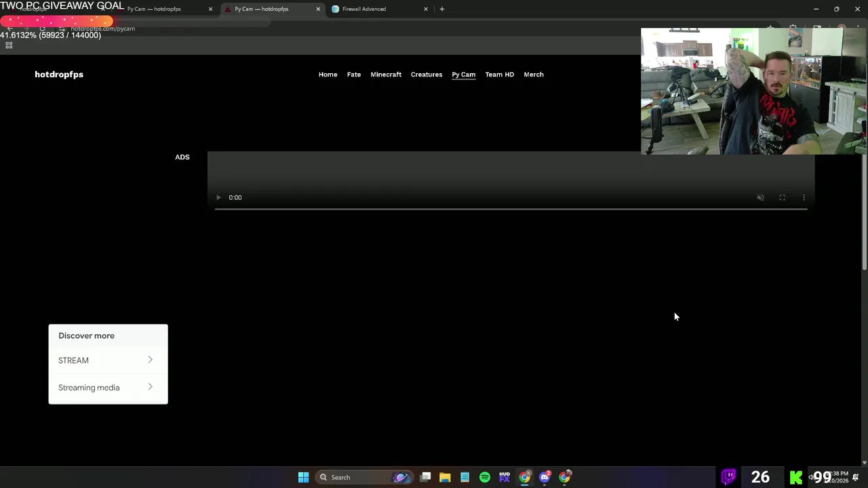This screenshot has width=868, height=488.
Task: Open the notepad app on the taskbar
Action: coord(465,477)
